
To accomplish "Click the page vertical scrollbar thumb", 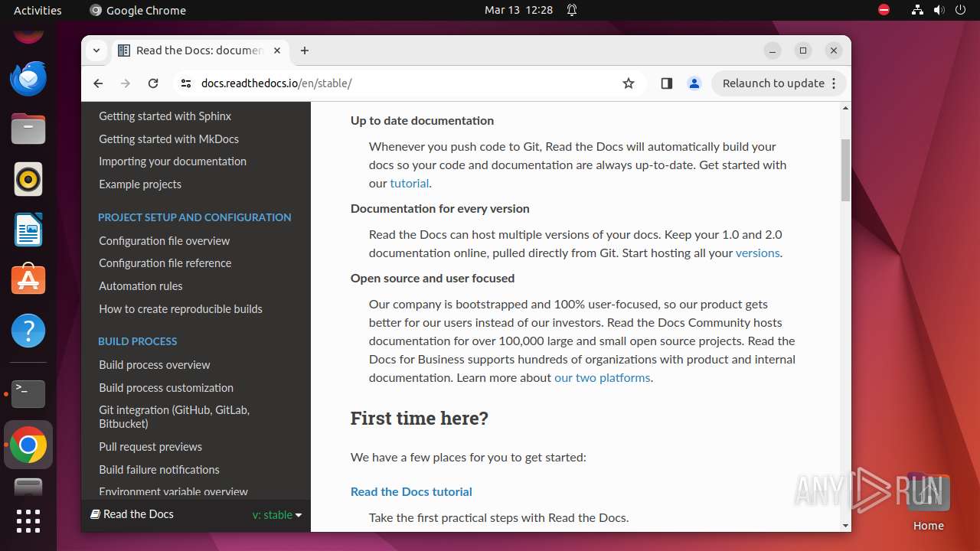I will pos(845,170).
